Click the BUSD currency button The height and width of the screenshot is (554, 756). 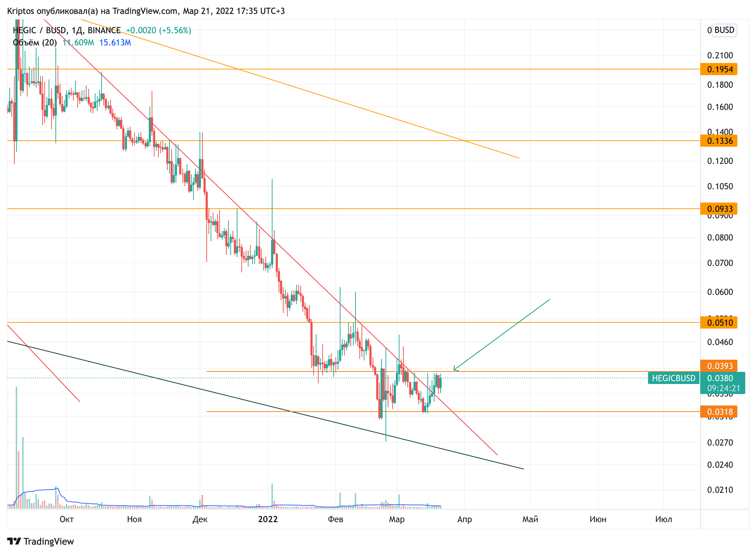point(724,30)
